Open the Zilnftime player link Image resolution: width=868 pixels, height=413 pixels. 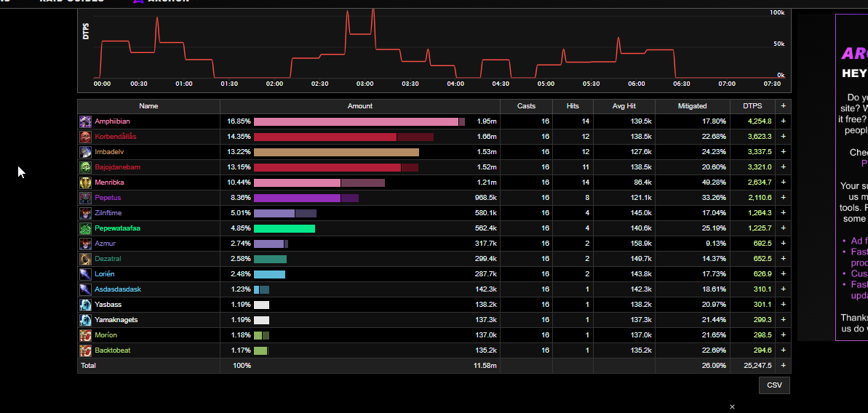coord(108,213)
